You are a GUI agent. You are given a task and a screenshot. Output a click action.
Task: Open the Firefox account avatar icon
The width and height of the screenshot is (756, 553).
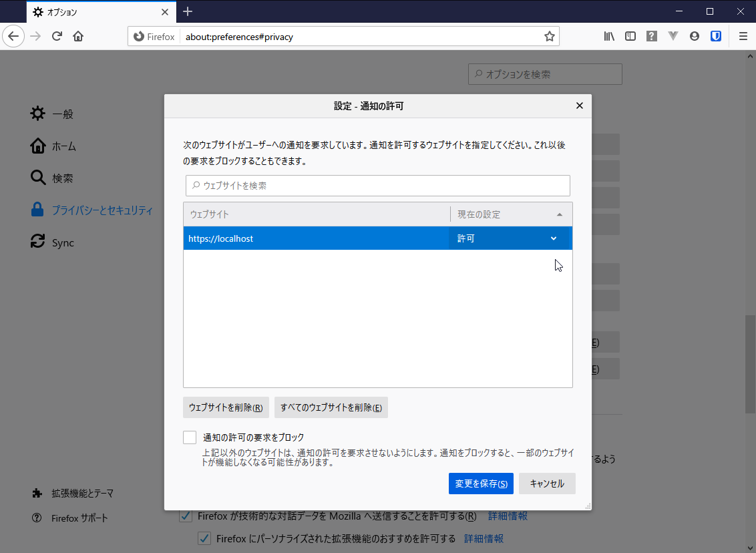[695, 37]
